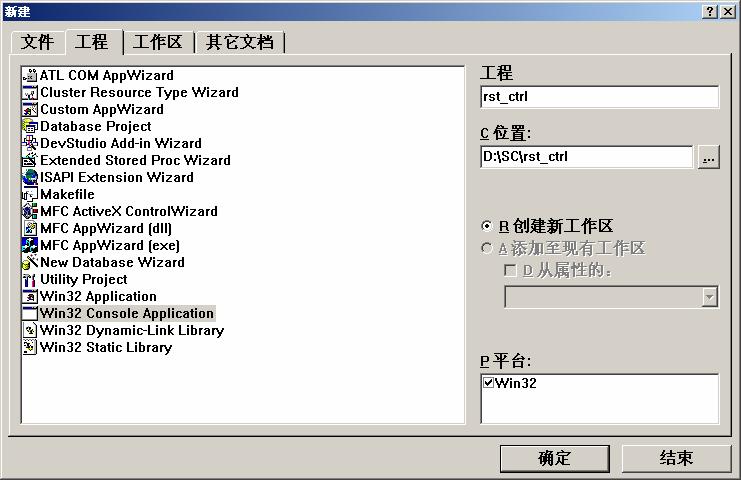This screenshot has width=741, height=480.
Task: Switch to the 工程 tab
Action: click(x=92, y=42)
